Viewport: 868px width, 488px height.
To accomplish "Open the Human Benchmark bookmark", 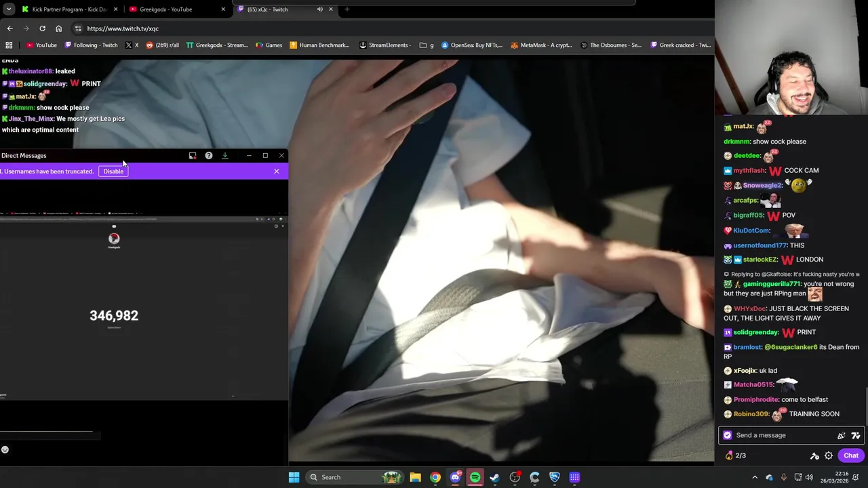I will (x=319, y=45).
